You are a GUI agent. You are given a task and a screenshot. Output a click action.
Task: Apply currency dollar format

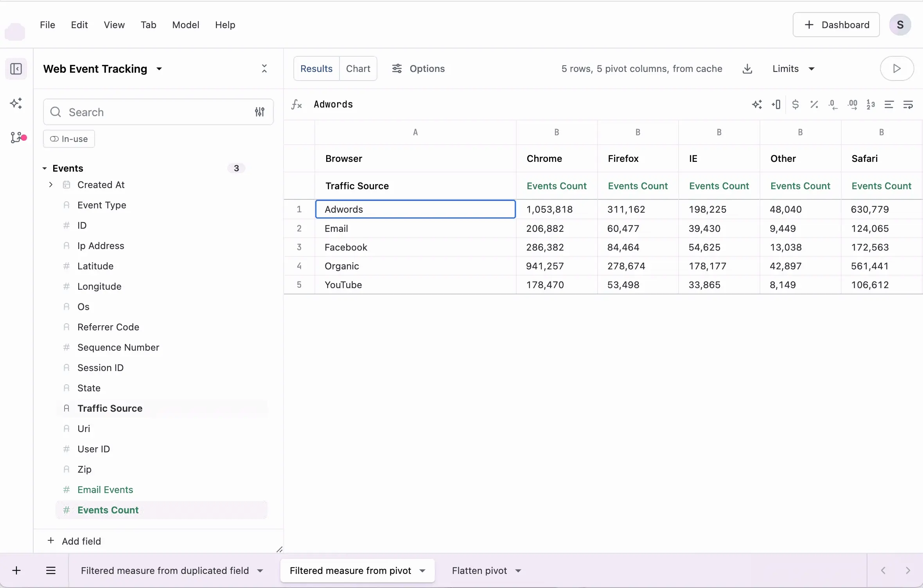[795, 104]
